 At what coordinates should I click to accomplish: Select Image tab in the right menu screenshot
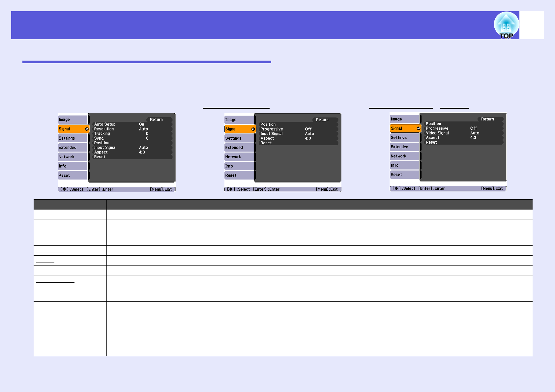405,119
